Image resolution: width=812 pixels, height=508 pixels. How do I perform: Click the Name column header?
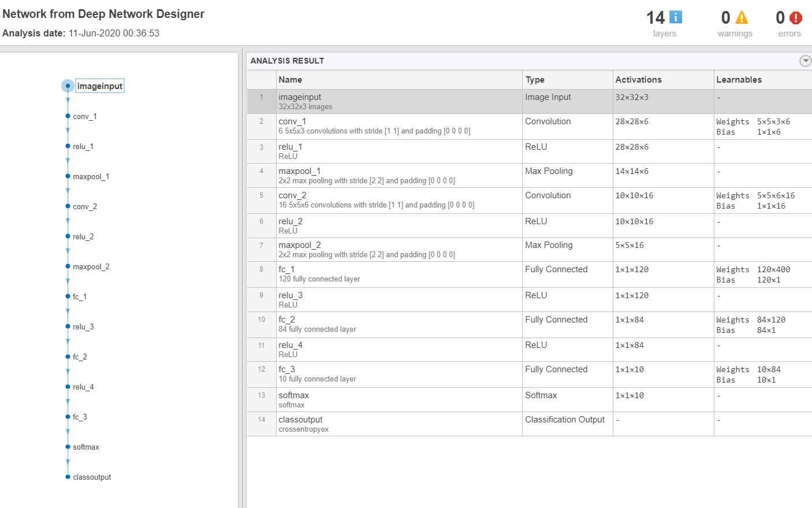399,80
